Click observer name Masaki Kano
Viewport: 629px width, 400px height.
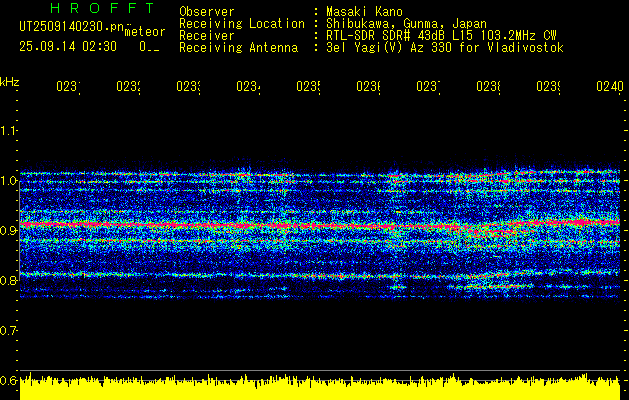pyautogui.click(x=365, y=11)
